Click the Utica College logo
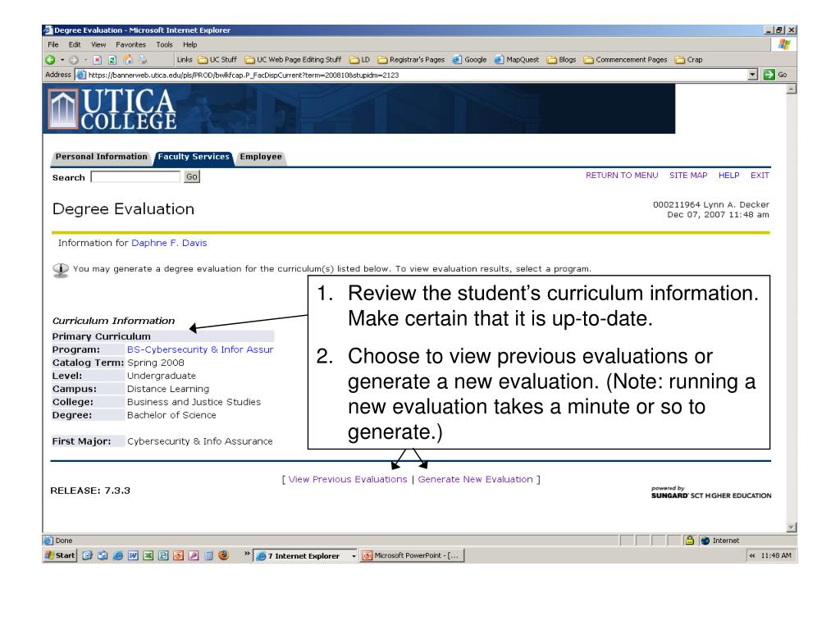This screenshot has height=630, width=840. [112, 109]
